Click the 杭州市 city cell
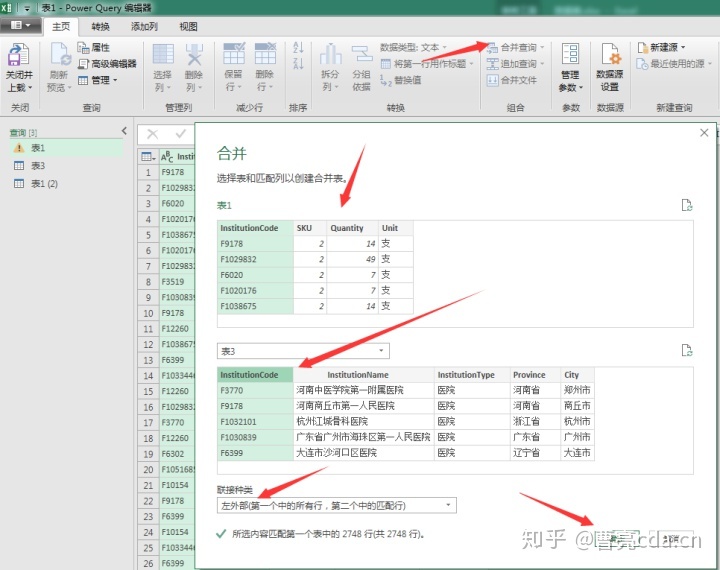 pos(577,422)
